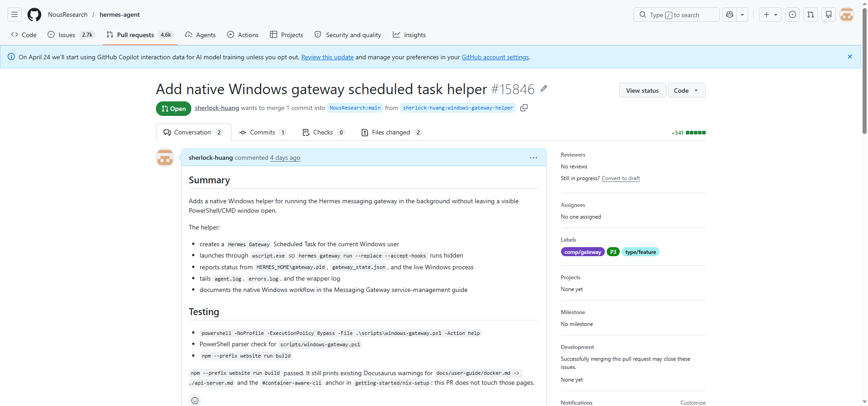Open sherlock-huang profile link under the title
The width and height of the screenshot is (868, 406).
(x=217, y=108)
